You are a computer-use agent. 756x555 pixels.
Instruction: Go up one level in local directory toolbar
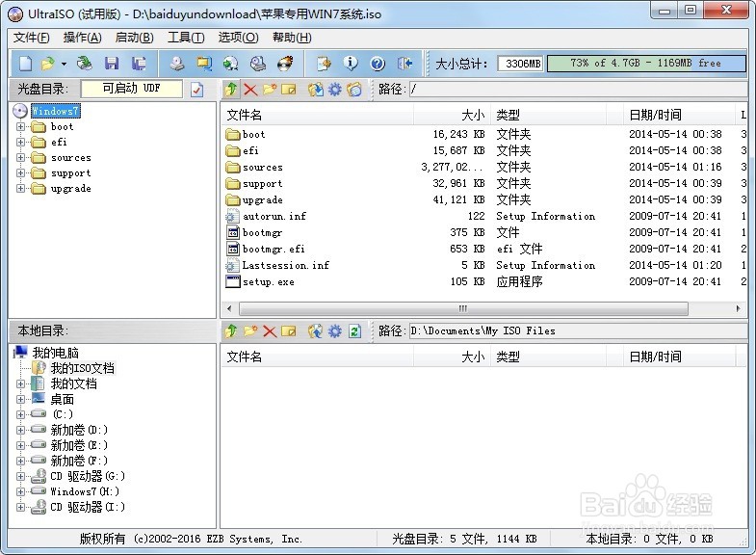pos(231,331)
